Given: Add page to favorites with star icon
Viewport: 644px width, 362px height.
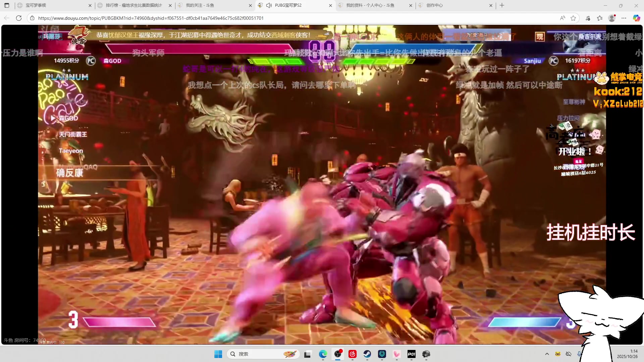Looking at the screenshot, I should coord(573,18).
